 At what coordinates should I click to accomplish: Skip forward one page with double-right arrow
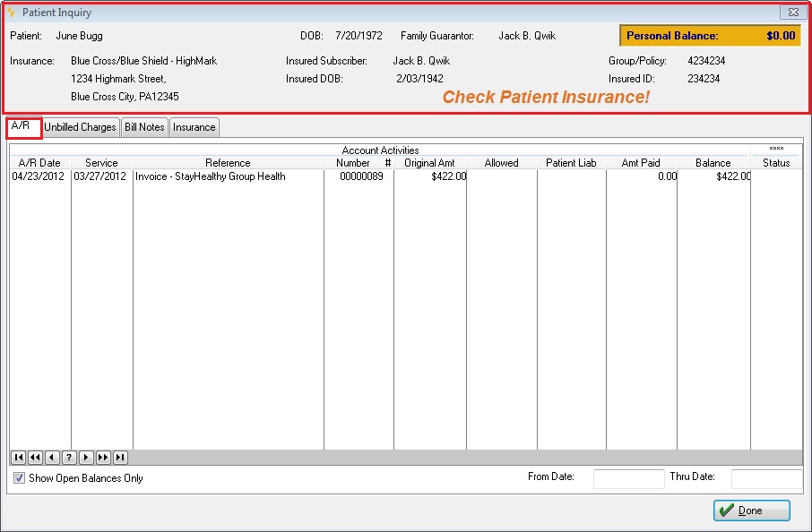point(103,458)
